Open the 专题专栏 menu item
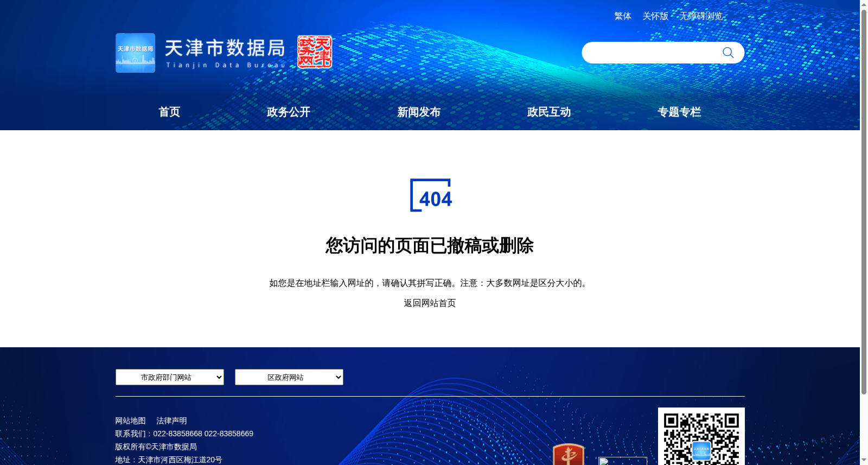The image size is (868, 465). (679, 112)
